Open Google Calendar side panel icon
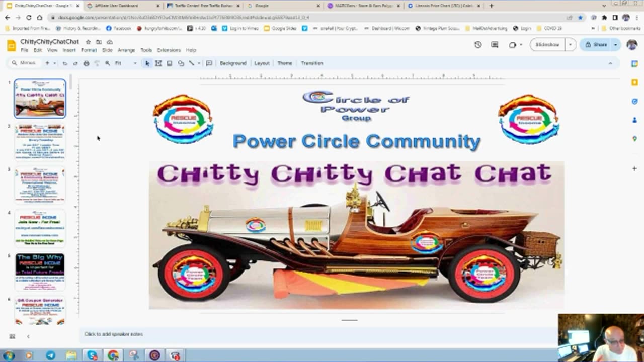Viewport: 644px width, 362px height. point(634,64)
